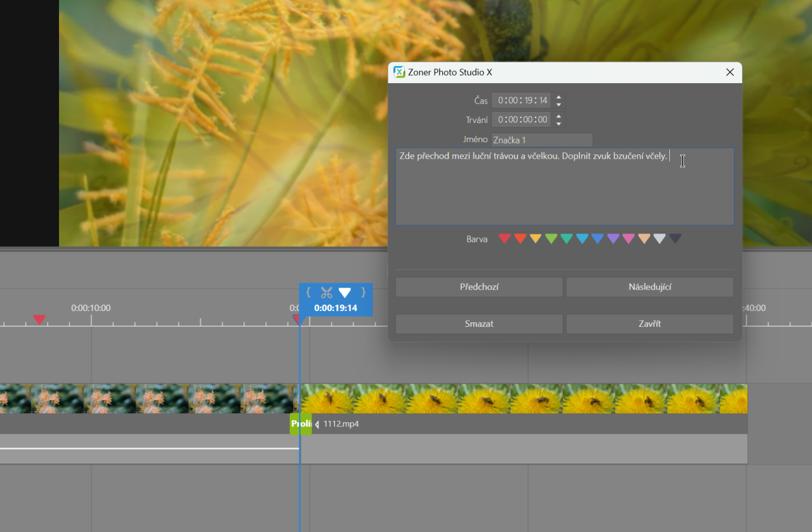Screen dimensions: 812x532
Task: Choose the pink marker color
Action: [x=629, y=239]
